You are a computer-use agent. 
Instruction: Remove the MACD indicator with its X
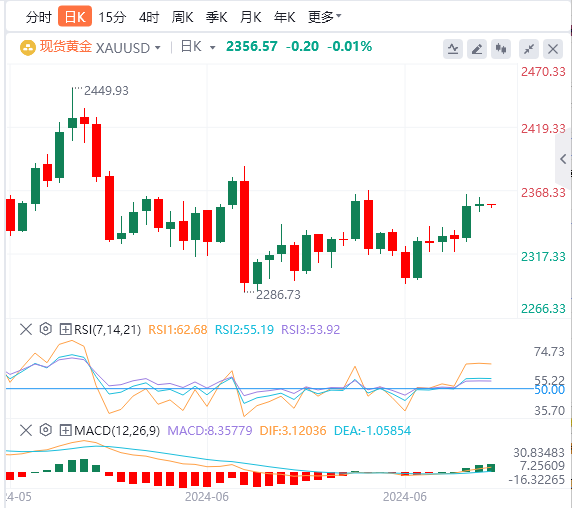26,430
